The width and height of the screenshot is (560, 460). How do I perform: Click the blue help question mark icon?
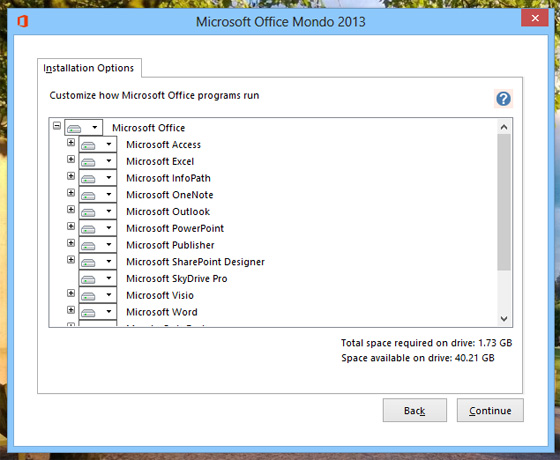pyautogui.click(x=504, y=99)
